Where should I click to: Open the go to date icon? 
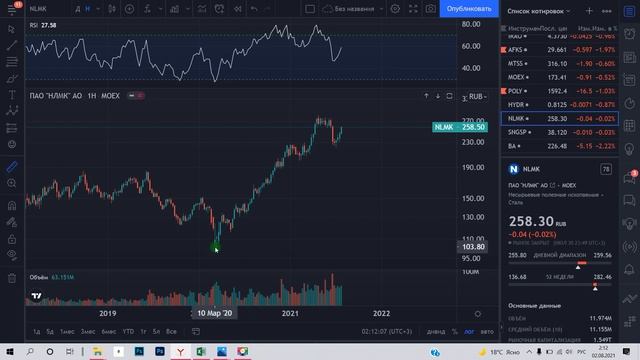pyautogui.click(x=196, y=331)
